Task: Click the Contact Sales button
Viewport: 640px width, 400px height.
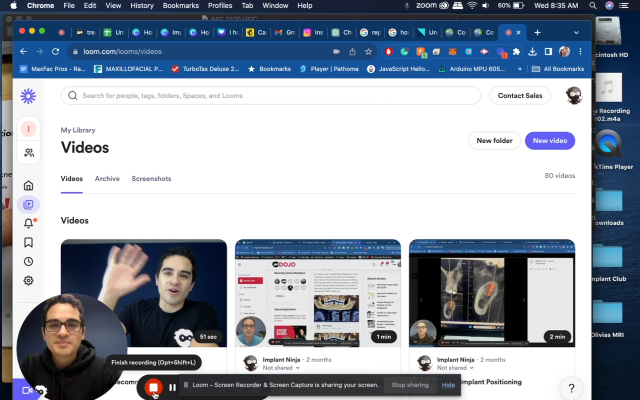Action: click(520, 96)
